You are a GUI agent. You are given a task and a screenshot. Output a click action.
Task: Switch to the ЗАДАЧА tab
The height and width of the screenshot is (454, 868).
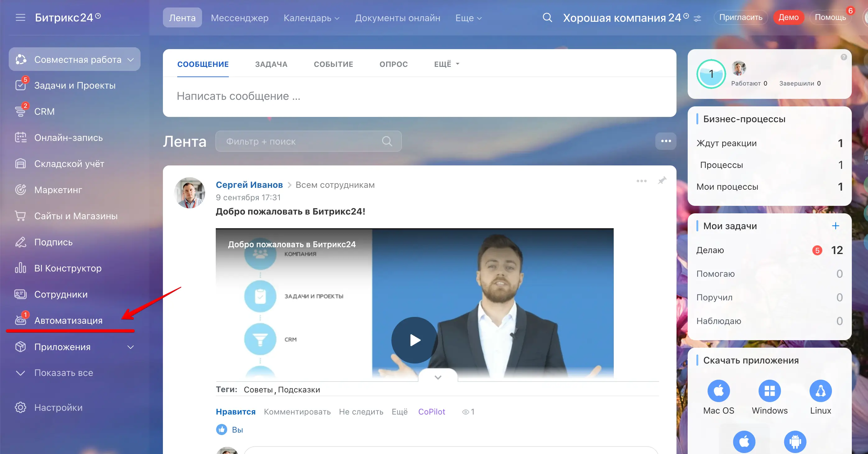[x=271, y=64]
